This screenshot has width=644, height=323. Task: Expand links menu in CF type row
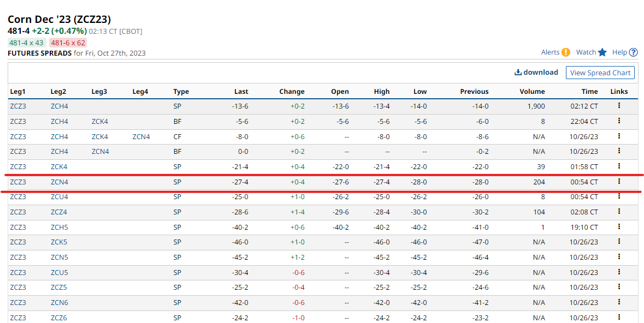click(619, 136)
